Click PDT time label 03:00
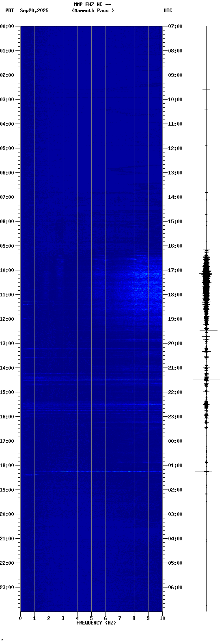The height and width of the screenshot is (644, 224). [7, 100]
